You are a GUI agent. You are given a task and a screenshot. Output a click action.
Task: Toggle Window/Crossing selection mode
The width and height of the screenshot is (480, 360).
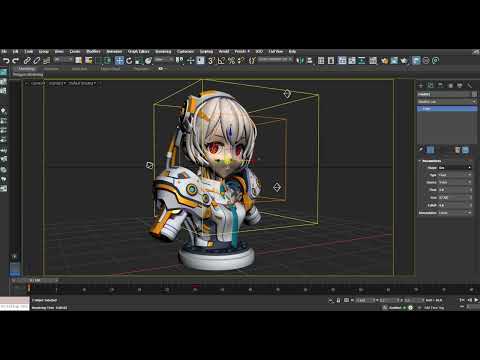[108, 60]
